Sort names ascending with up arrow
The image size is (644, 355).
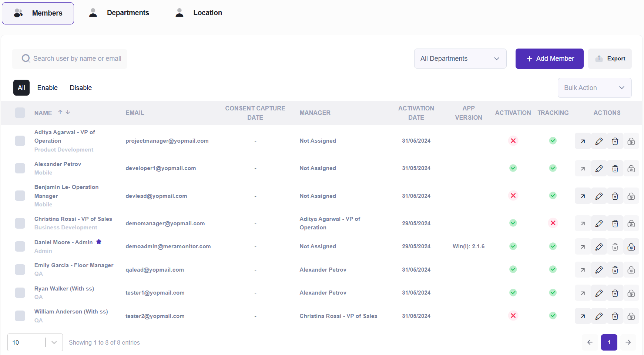click(x=60, y=112)
